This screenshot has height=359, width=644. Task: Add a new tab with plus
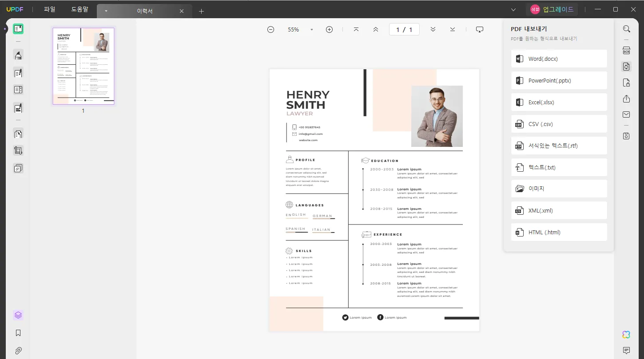(x=201, y=11)
